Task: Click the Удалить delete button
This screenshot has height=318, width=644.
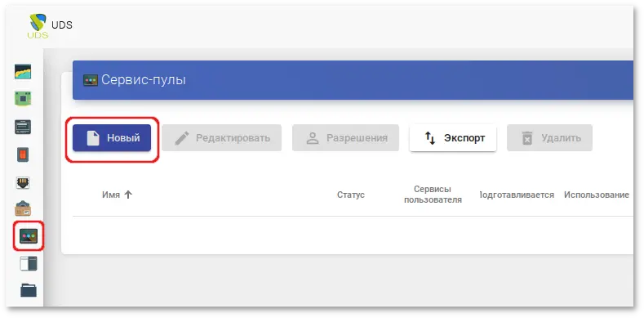Action: click(549, 138)
